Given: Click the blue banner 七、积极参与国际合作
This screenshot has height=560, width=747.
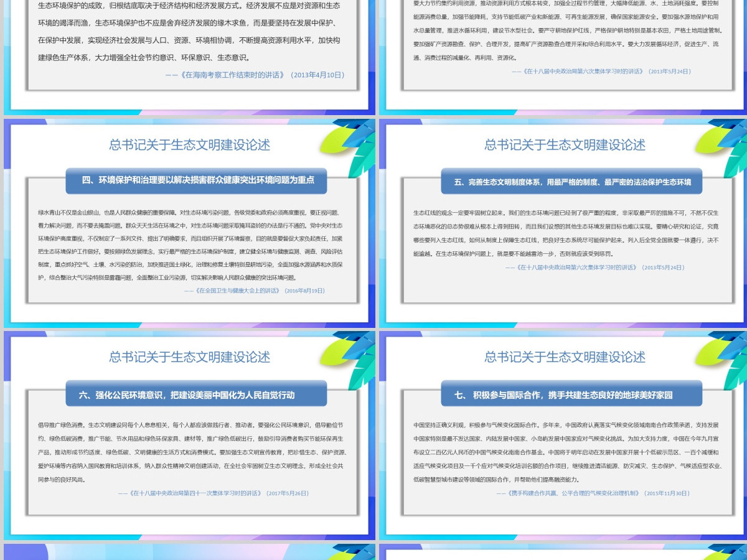Looking at the screenshot, I should point(571,394).
